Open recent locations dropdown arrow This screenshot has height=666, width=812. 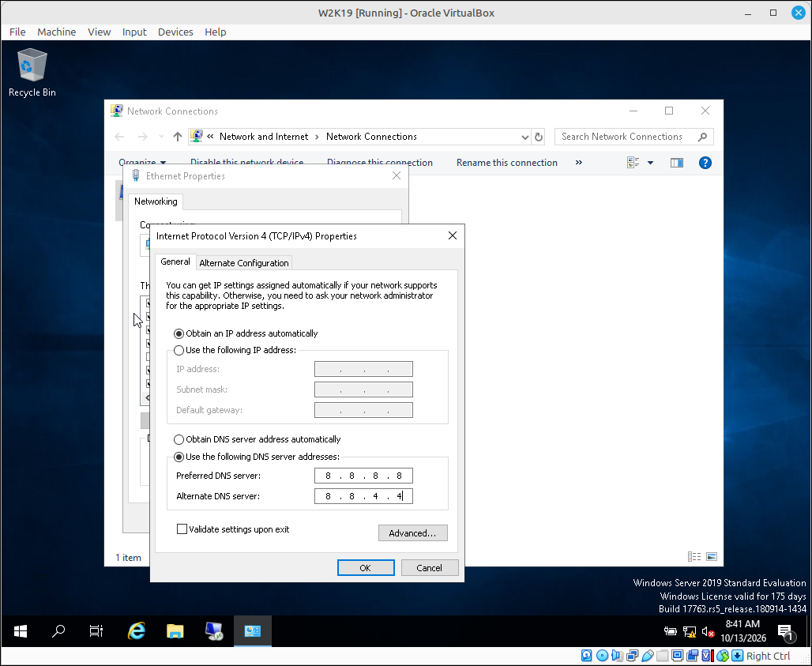tap(161, 137)
